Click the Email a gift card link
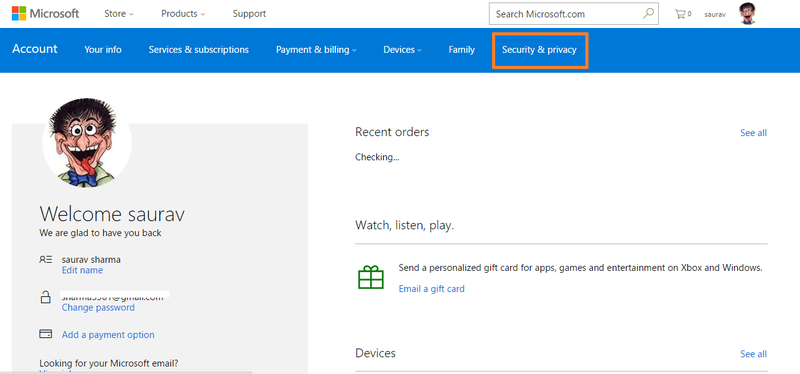Image resolution: width=800 pixels, height=374 pixels. click(x=432, y=289)
